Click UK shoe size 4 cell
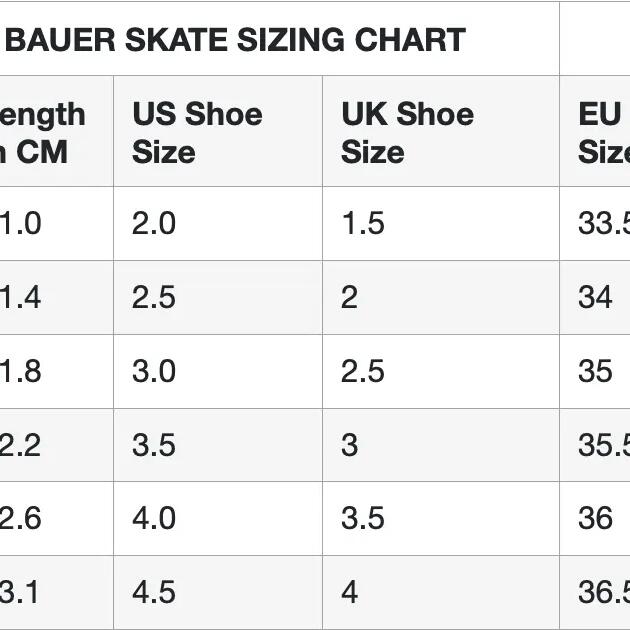 click(441, 592)
